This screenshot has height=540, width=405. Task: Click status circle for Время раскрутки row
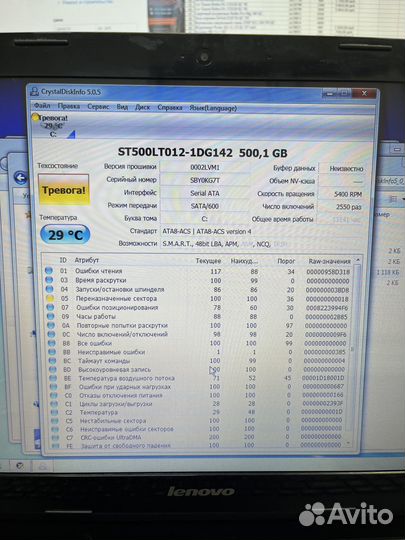click(50, 280)
